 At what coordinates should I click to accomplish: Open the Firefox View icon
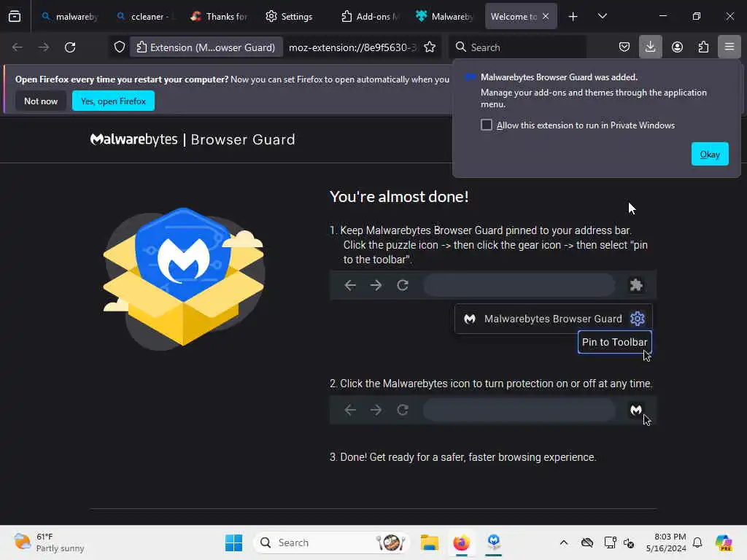pos(15,16)
